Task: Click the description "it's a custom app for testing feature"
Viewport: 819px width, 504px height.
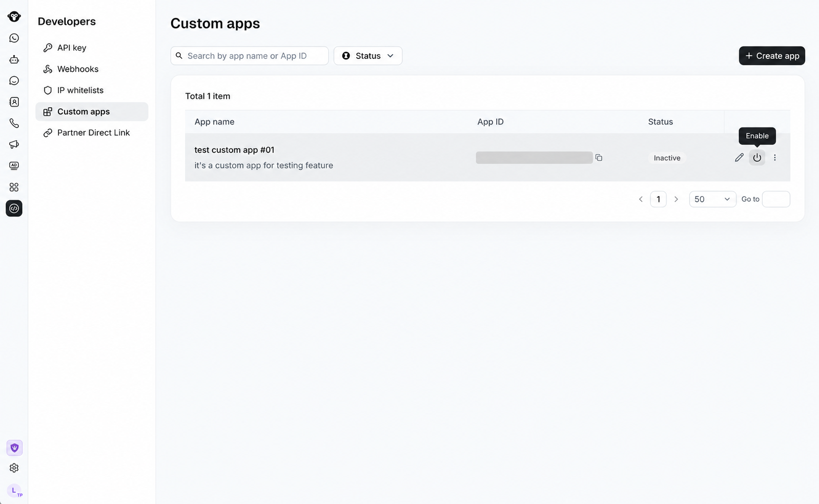Action: pyautogui.click(x=263, y=165)
